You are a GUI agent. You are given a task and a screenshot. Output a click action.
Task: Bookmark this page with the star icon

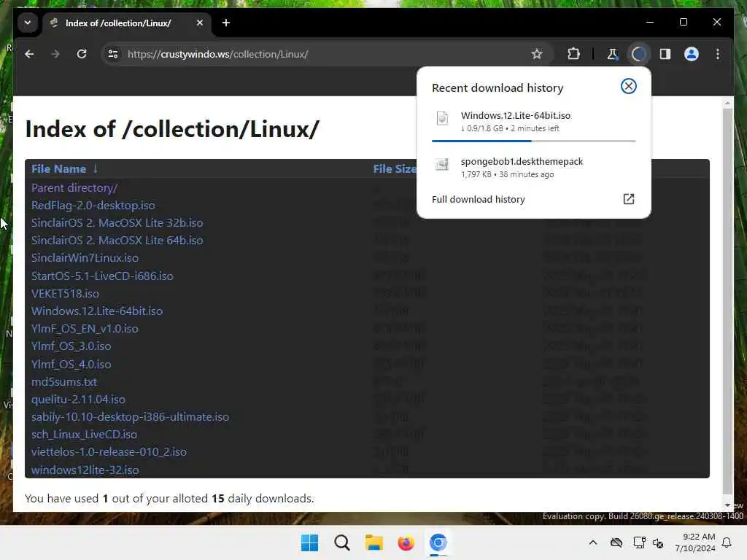(537, 54)
